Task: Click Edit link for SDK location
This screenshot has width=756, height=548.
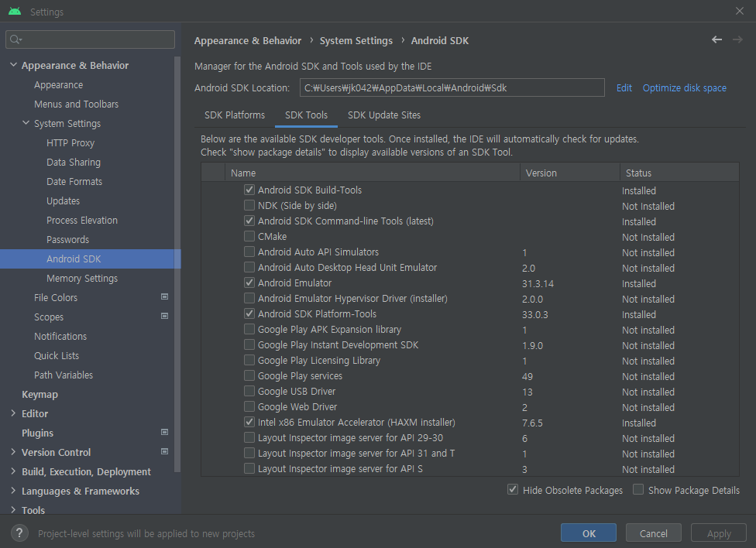Action: [x=624, y=87]
